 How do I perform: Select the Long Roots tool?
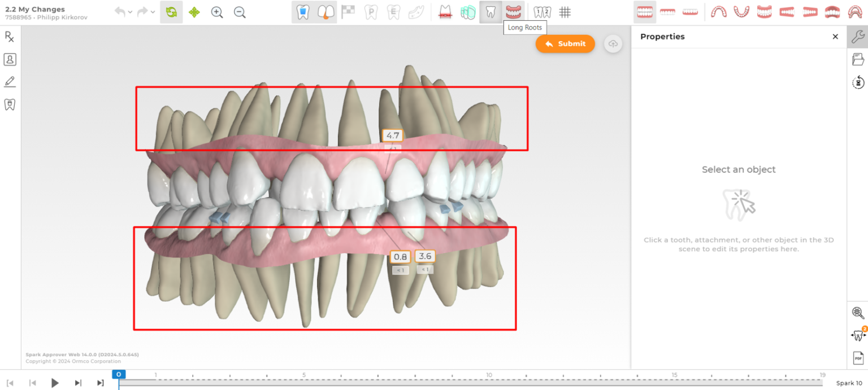click(x=490, y=11)
